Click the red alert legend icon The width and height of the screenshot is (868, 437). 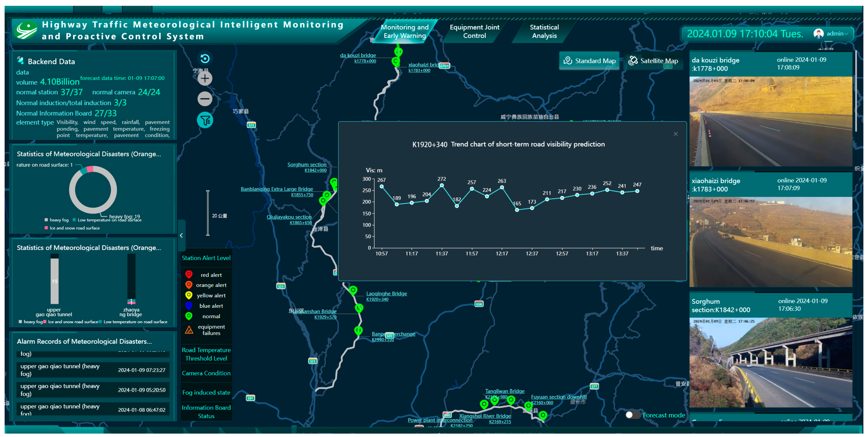click(x=189, y=274)
